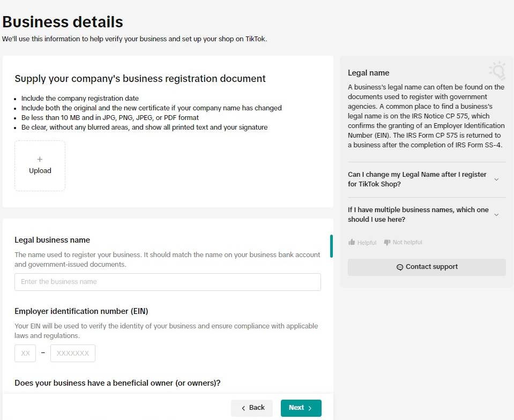Viewport: 514px width, 420px height.
Task: Click the lightbulb icon in the Legal name panel
Action: click(497, 70)
